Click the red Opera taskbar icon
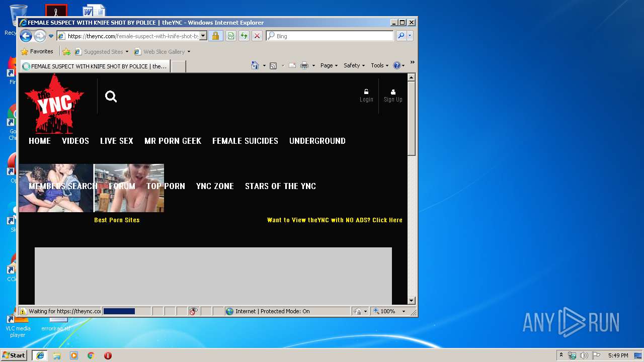Image resolution: width=644 pixels, height=362 pixels. pyautogui.click(x=108, y=355)
